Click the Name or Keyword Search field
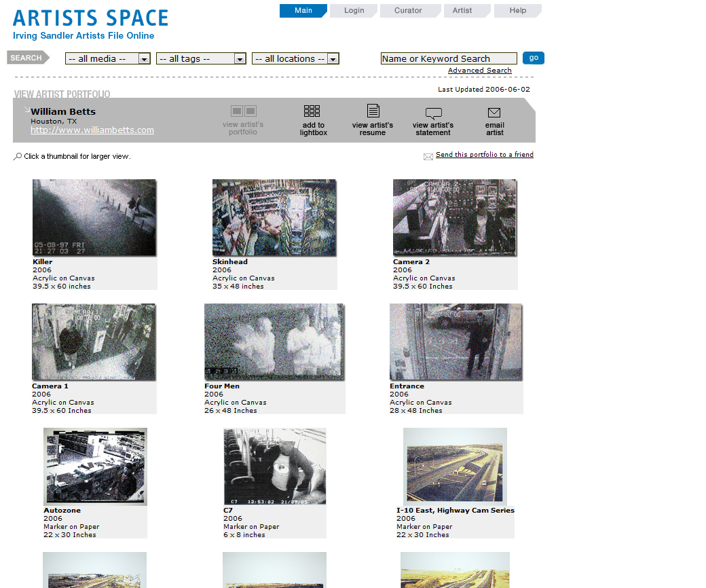The image size is (706, 588). (448, 59)
